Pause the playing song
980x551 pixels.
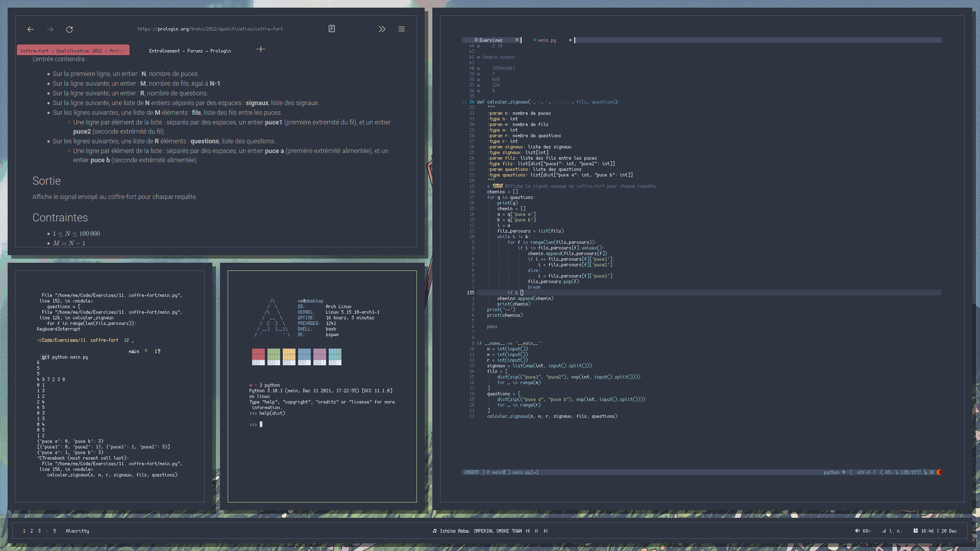click(x=536, y=531)
